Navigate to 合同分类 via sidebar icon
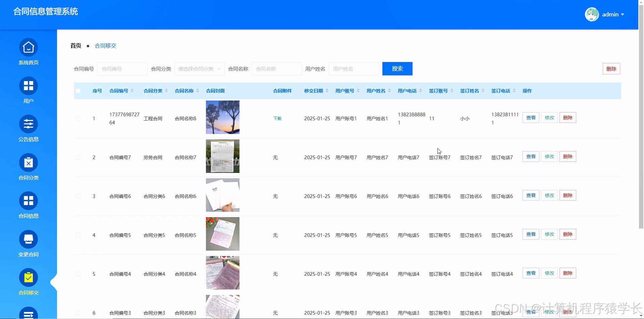Screen dimensions: 644x319 click(x=28, y=163)
